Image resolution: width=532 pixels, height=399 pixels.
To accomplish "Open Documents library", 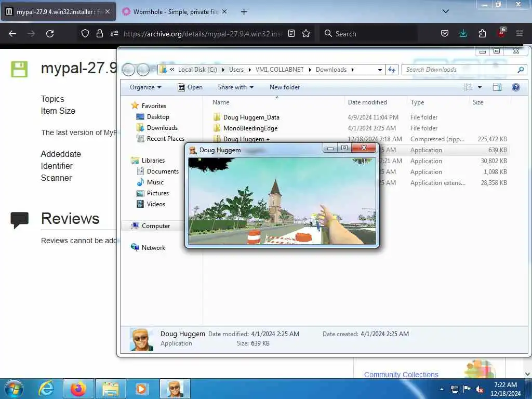I will point(163,171).
